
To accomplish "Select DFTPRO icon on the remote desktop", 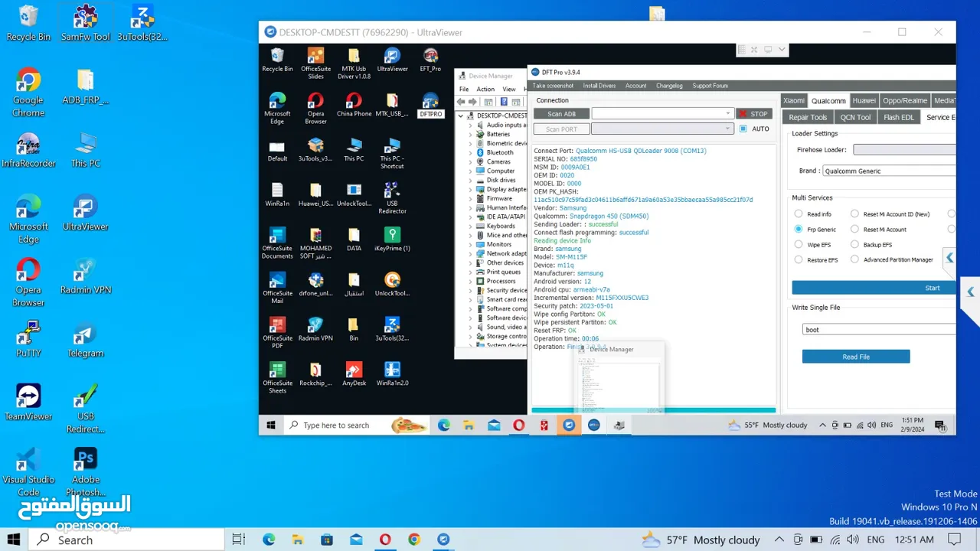I will tap(430, 105).
